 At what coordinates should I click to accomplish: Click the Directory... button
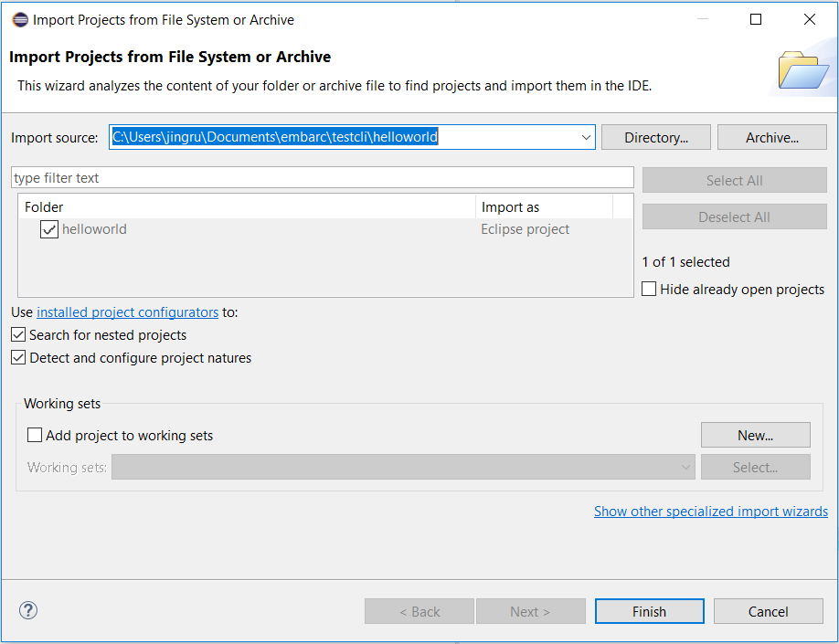tap(656, 137)
